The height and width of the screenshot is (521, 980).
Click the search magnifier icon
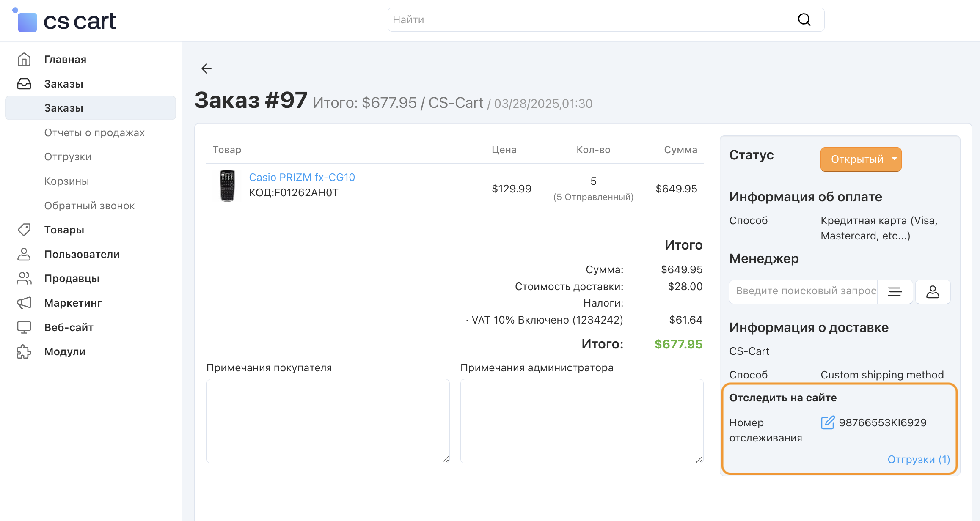(x=804, y=19)
